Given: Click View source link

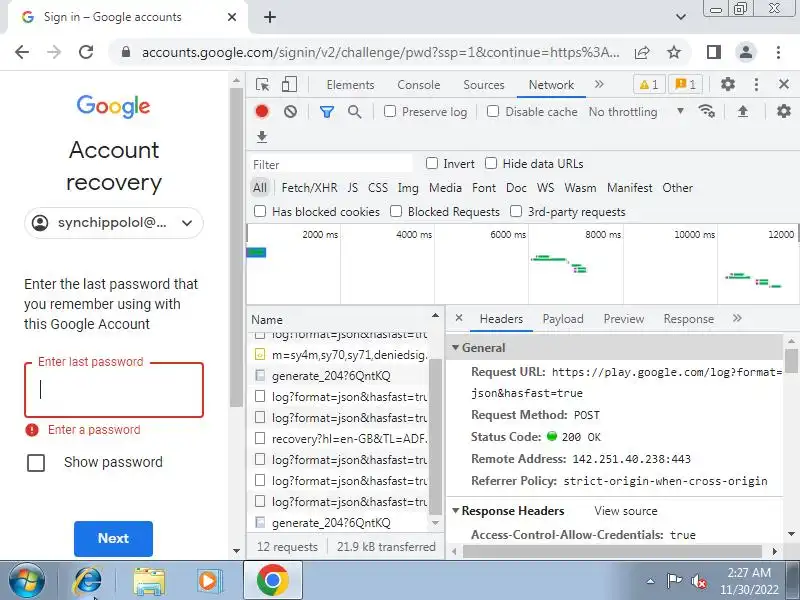Looking at the screenshot, I should coord(626,511).
